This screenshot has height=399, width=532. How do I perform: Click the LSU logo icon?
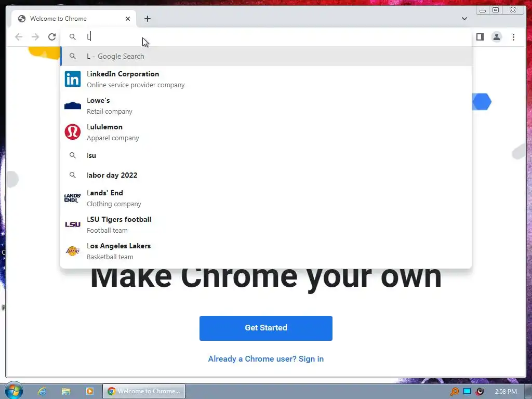click(73, 224)
